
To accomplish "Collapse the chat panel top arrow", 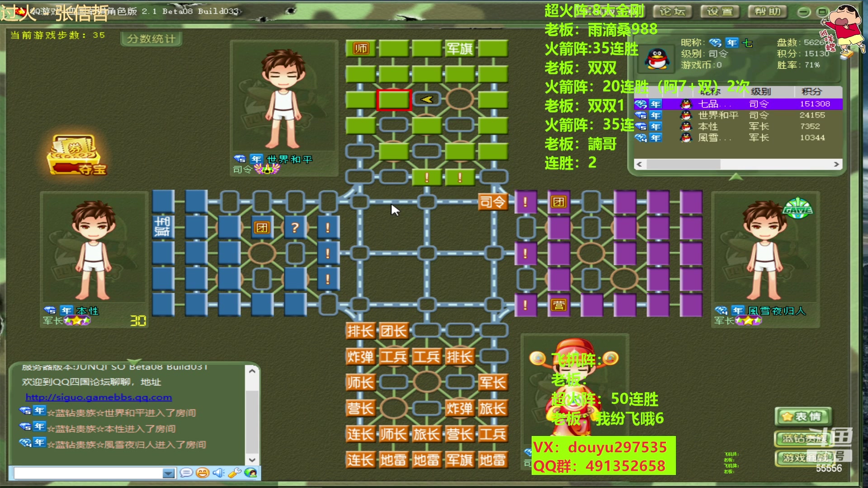I will tap(134, 361).
